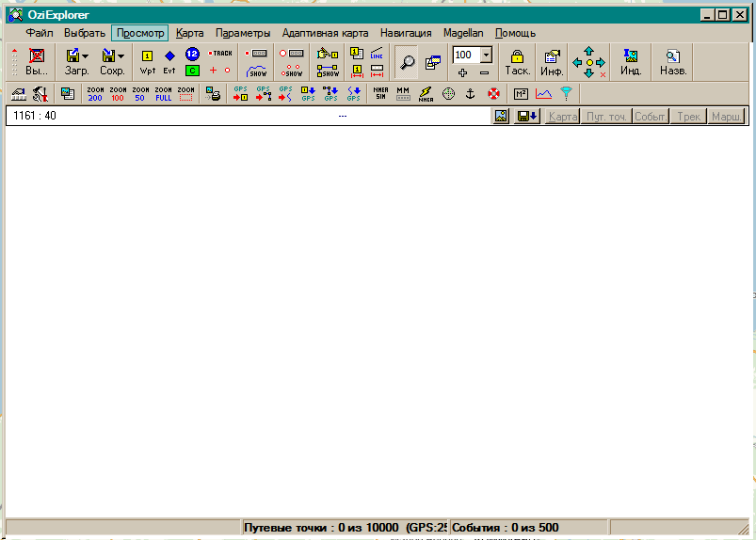Open the Выбрать menu
Image resolution: width=756 pixels, height=540 pixels.
(85, 33)
